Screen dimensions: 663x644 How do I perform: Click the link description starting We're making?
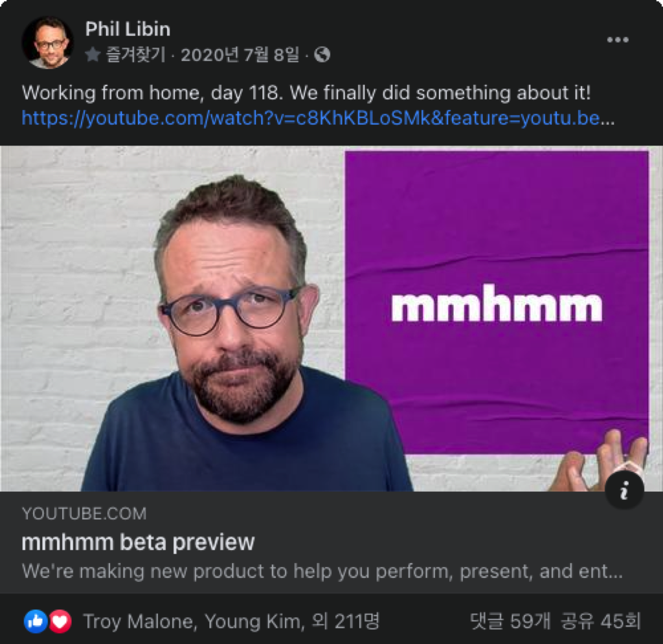(322, 572)
